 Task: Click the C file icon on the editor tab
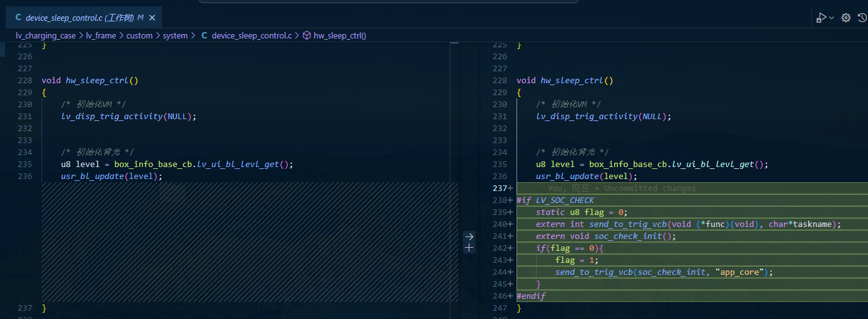[18, 18]
